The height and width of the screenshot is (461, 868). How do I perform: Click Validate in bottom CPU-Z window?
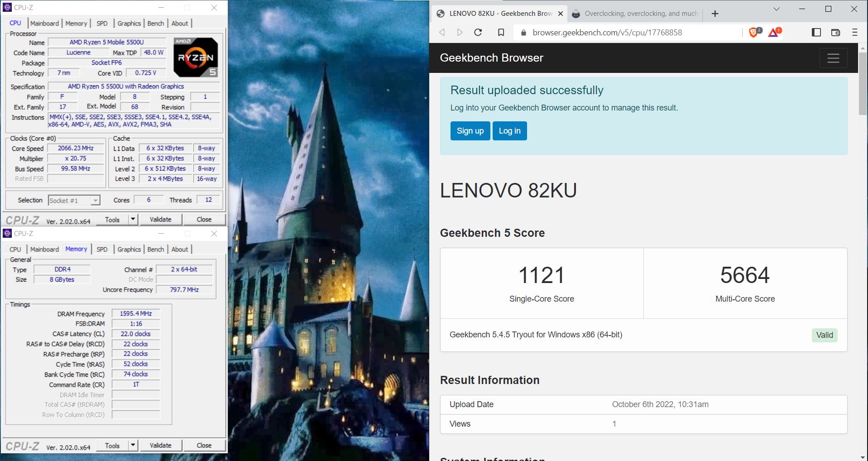coord(161,446)
